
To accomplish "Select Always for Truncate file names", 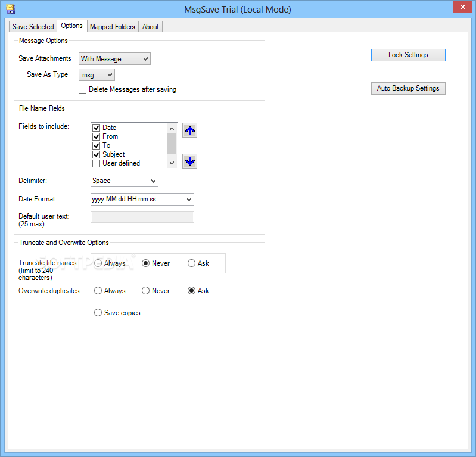I will click(98, 263).
